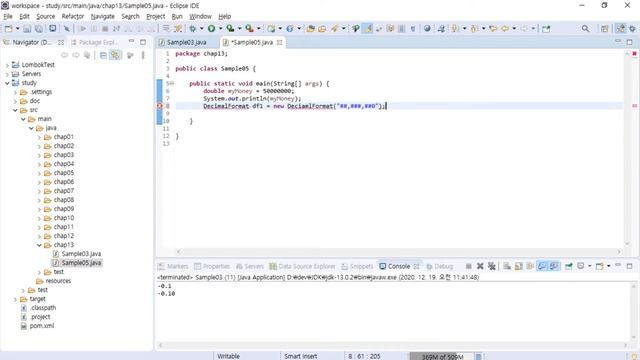Open the Window menu
640x360 pixels.
200,16
